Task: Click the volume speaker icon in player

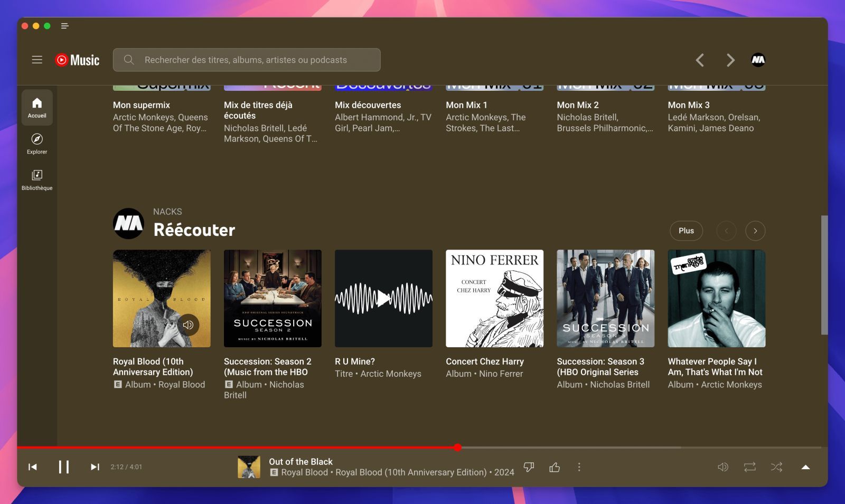Action: click(723, 467)
